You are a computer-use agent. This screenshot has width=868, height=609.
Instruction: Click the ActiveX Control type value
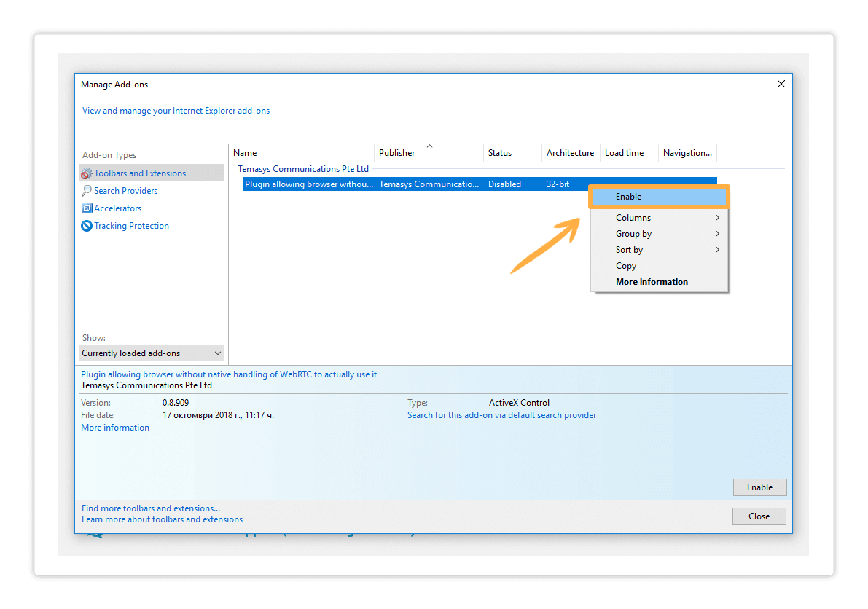[x=519, y=403]
